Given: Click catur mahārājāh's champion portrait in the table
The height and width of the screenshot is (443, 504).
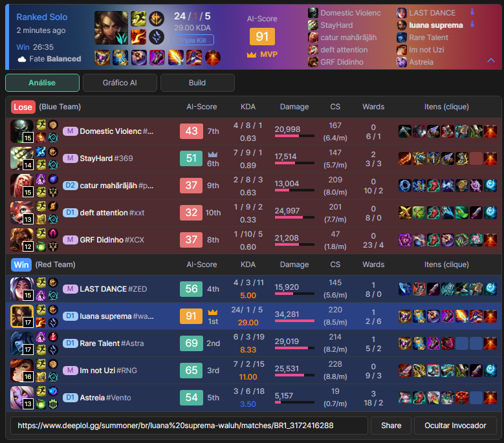Looking at the screenshot, I should pos(22,186).
